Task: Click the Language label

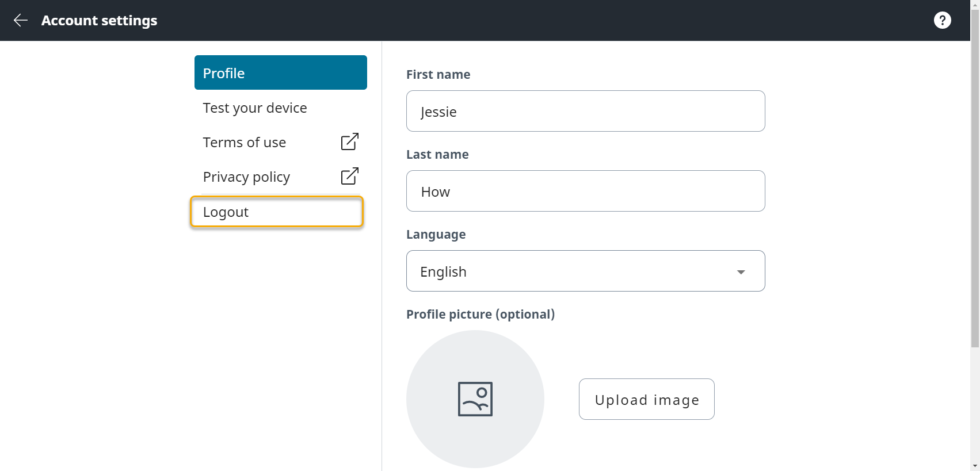Action: tap(436, 234)
